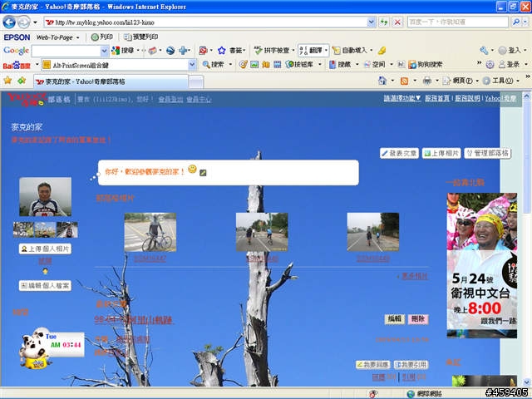The image size is (532, 399).
Task: Click the Baidu toolbar 空間 button
Action: (375, 64)
